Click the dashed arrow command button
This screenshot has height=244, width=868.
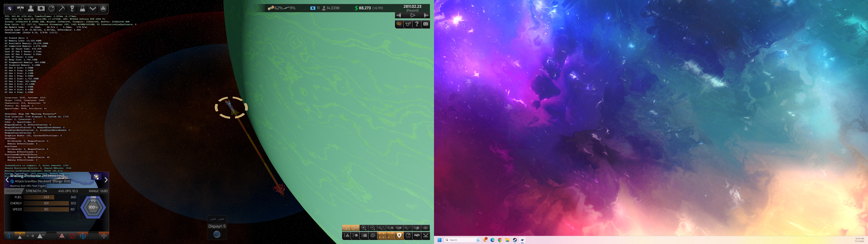[30, 236]
